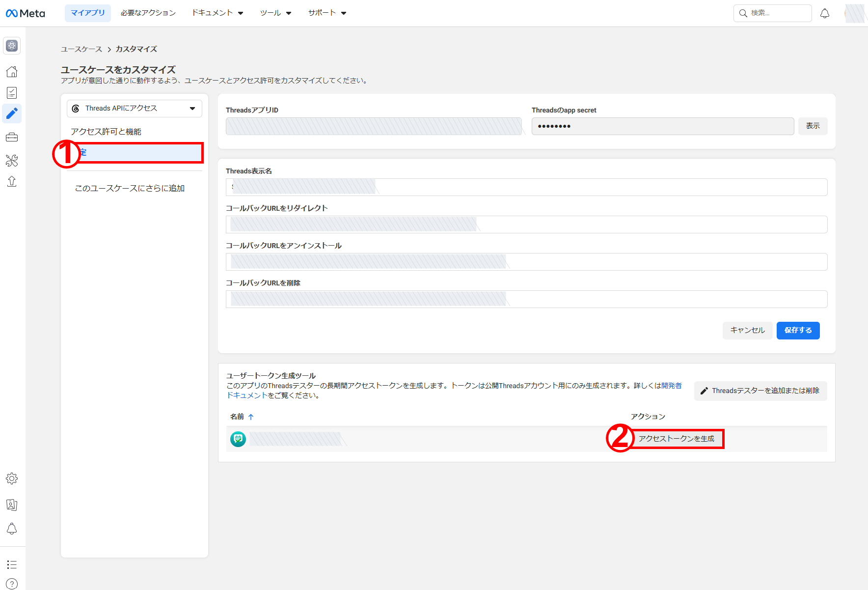Sort by name using arrow icon
868x590 pixels.
pyautogui.click(x=251, y=417)
